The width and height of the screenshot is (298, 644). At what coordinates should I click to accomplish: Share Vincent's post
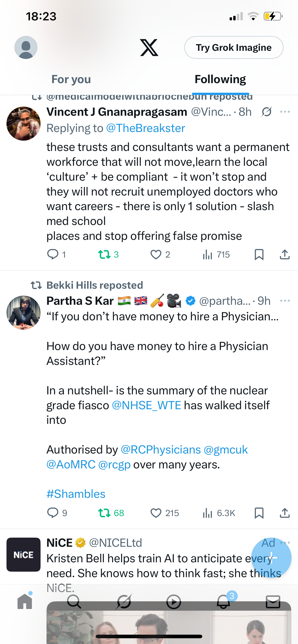(285, 254)
